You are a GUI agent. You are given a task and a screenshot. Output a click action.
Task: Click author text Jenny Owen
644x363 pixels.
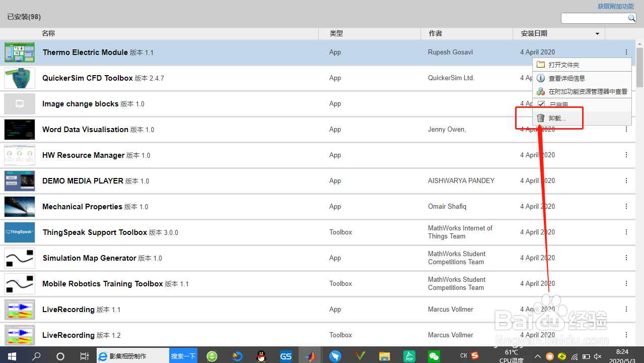(447, 130)
